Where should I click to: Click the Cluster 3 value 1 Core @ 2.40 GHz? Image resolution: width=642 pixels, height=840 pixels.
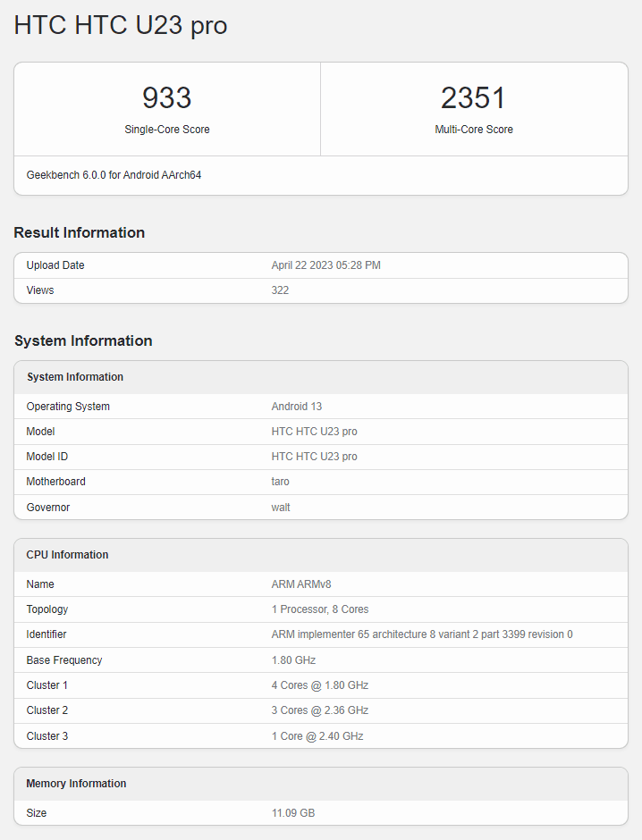click(x=317, y=736)
